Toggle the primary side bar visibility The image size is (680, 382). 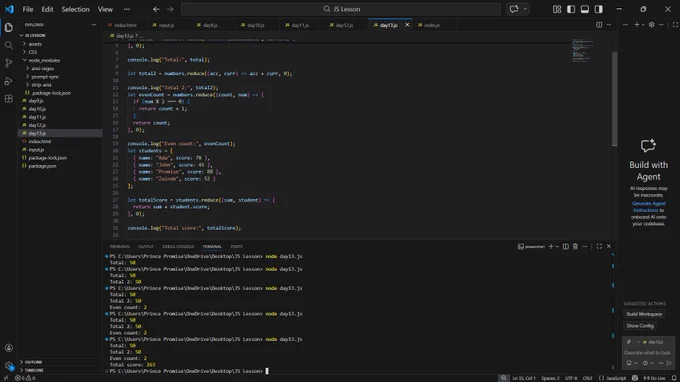571,9
